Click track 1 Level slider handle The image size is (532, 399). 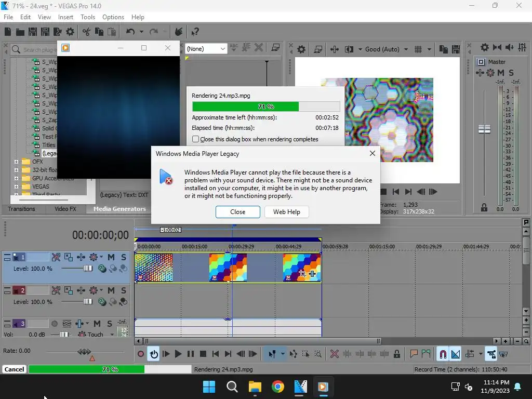[x=88, y=269]
